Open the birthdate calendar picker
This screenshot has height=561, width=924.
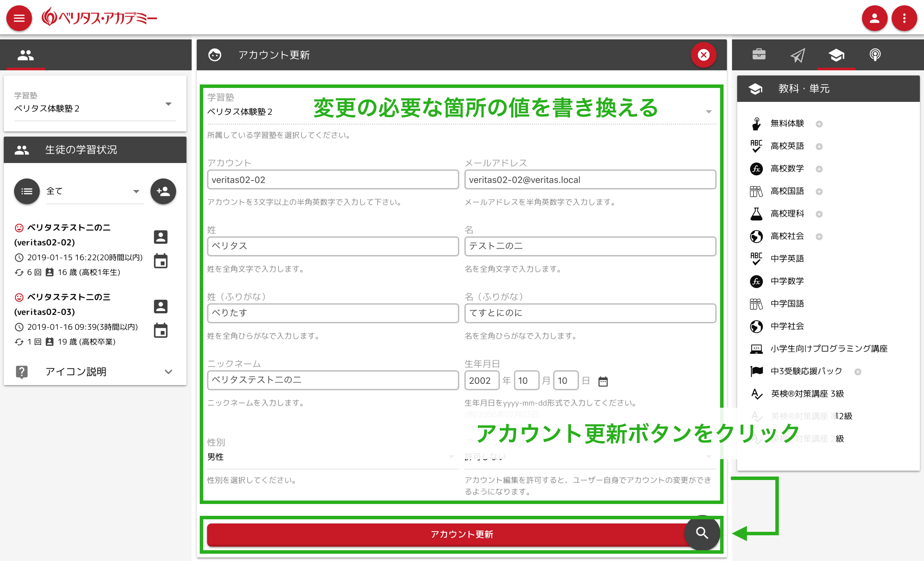click(x=603, y=381)
